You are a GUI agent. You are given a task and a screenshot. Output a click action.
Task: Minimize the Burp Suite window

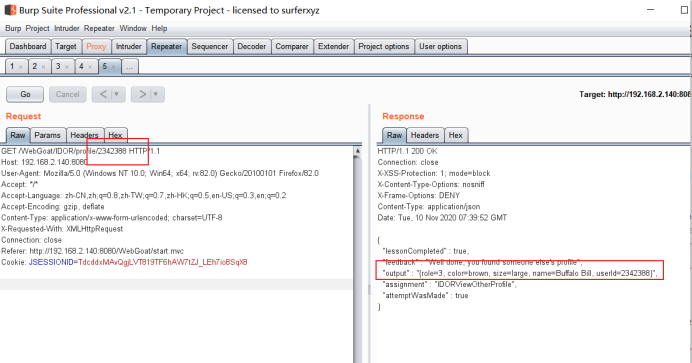651,10
